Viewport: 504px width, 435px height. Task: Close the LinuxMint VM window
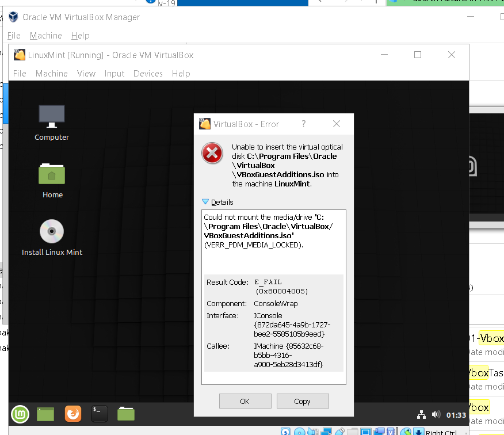pos(451,55)
